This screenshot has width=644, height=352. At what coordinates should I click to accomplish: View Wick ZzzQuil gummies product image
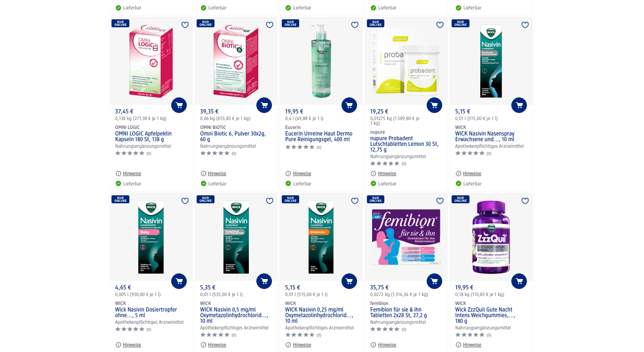point(491,237)
